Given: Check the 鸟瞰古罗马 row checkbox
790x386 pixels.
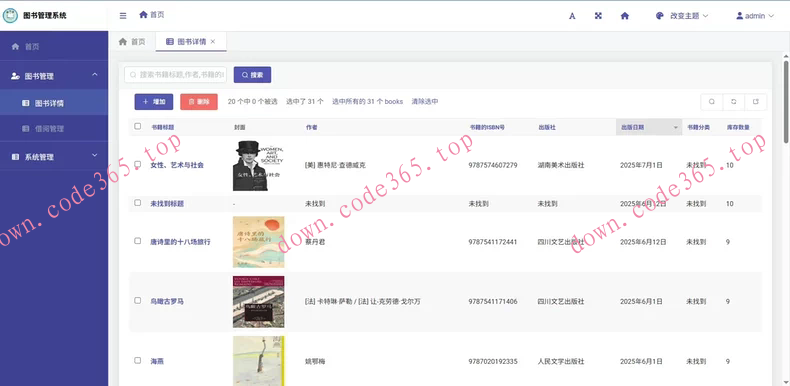Looking at the screenshot, I should pyautogui.click(x=138, y=300).
